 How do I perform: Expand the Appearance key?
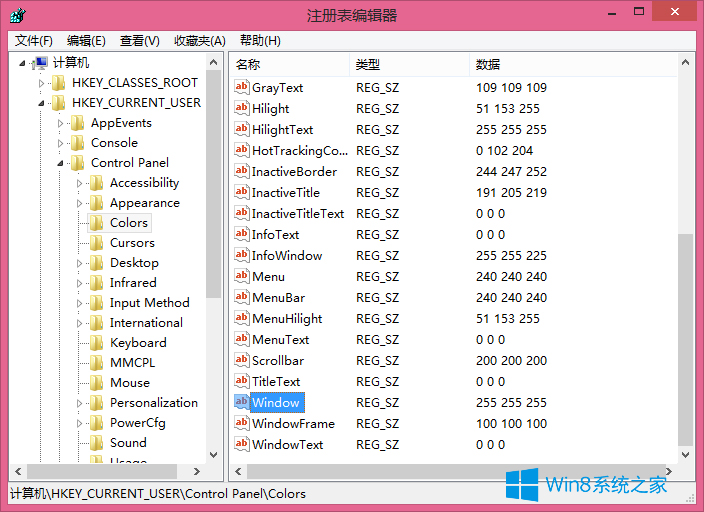(x=79, y=203)
